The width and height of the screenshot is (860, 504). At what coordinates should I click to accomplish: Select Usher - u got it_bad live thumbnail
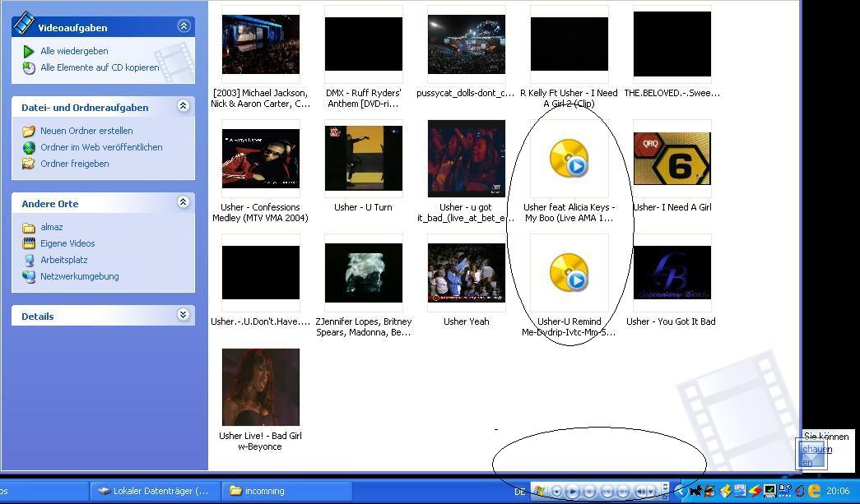click(x=466, y=159)
